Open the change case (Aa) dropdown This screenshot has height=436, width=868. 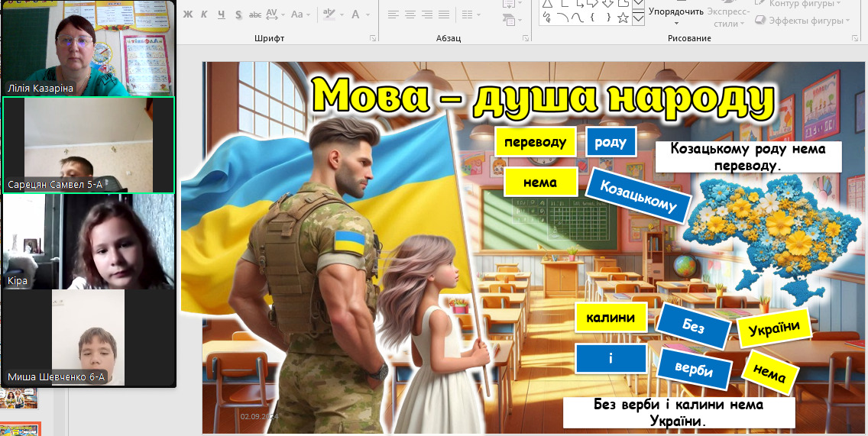pos(300,15)
